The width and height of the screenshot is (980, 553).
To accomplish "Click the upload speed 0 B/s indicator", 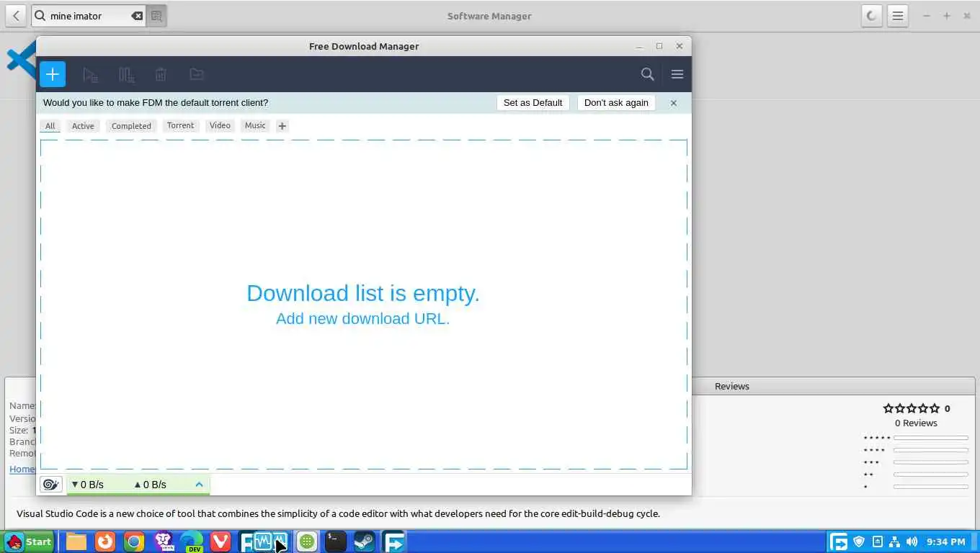I will [x=150, y=485].
